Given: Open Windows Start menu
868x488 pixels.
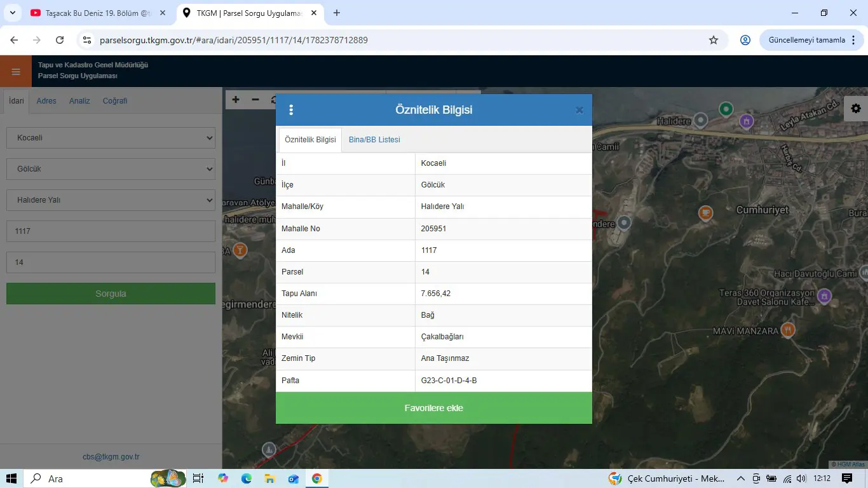Looking at the screenshot, I should 11,478.
